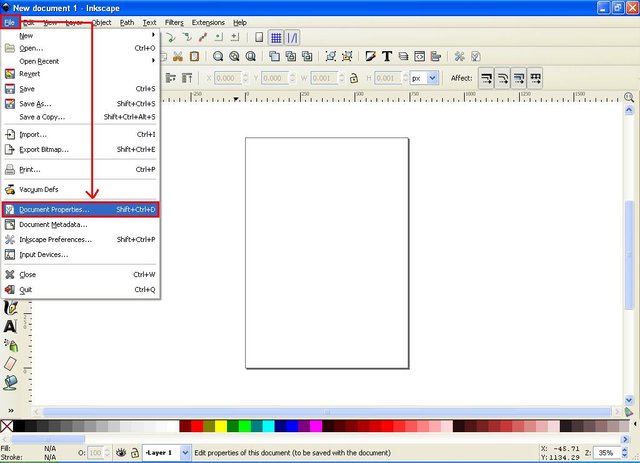Toggle current layer visibility eye
The image size is (640, 463).
(x=121, y=452)
